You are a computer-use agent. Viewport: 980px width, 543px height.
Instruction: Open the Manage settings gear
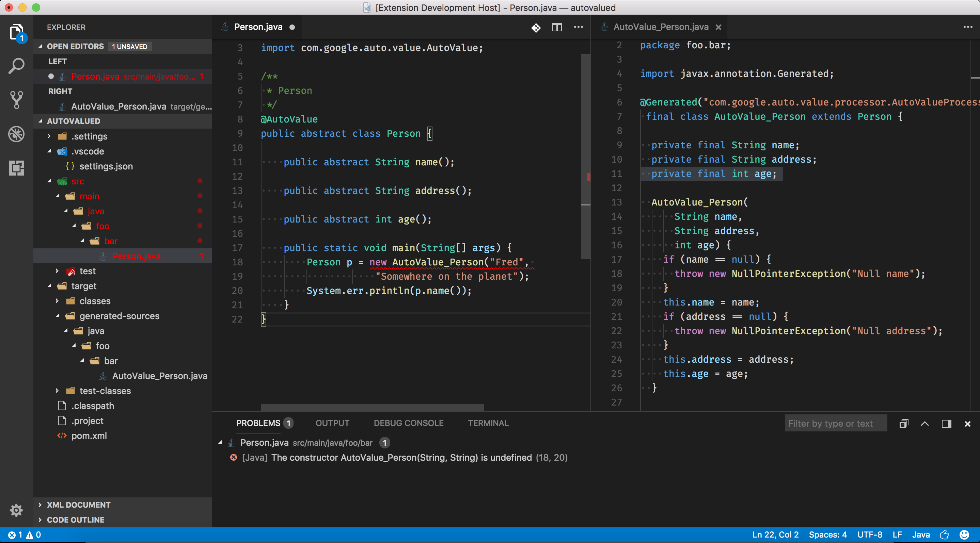[x=16, y=510]
